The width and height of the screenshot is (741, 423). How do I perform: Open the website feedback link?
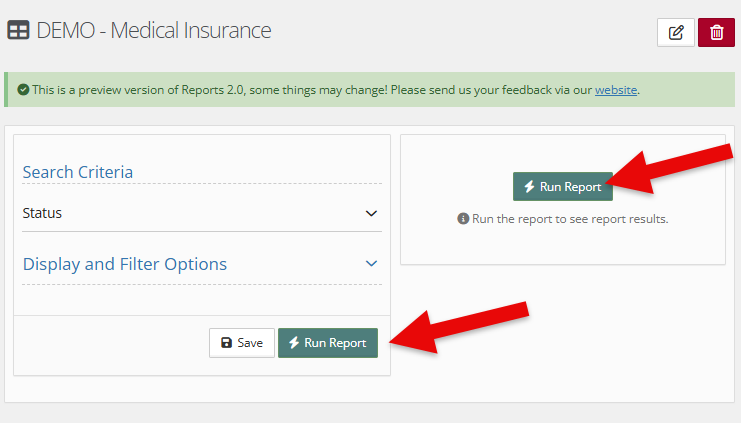coord(615,90)
